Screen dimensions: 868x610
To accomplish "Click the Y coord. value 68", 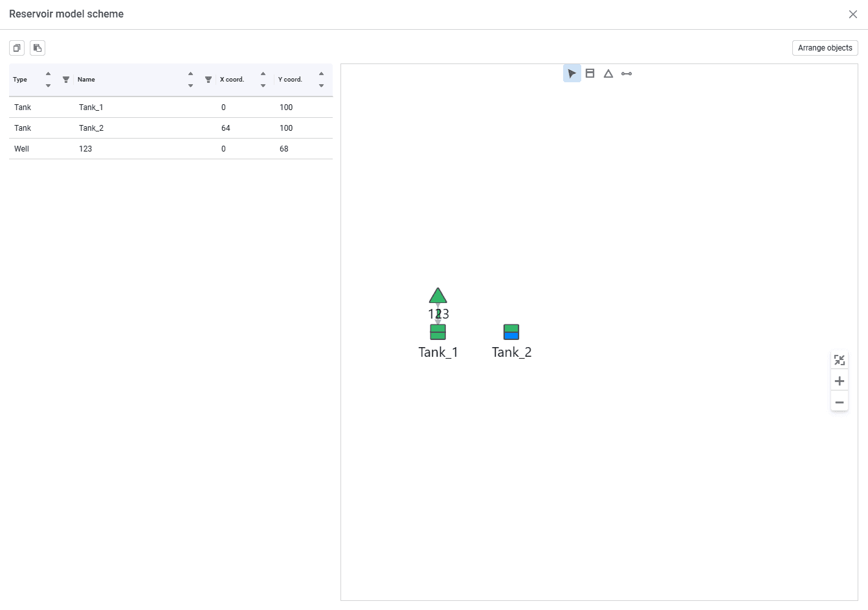I will [x=284, y=149].
